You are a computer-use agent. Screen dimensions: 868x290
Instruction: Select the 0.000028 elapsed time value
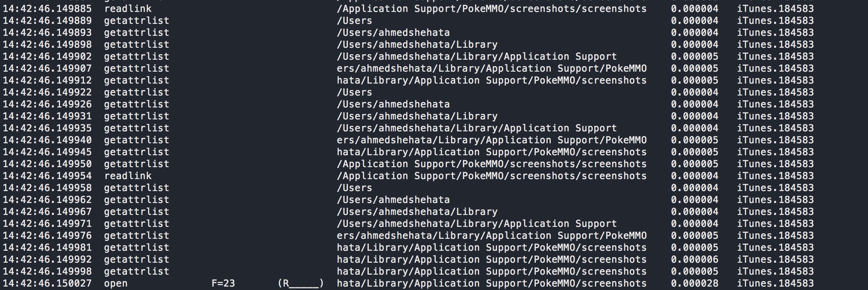694,284
